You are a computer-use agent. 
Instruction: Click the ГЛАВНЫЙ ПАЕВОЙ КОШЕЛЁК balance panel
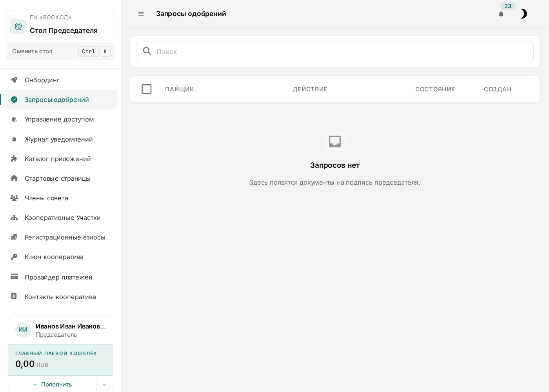[60, 360]
